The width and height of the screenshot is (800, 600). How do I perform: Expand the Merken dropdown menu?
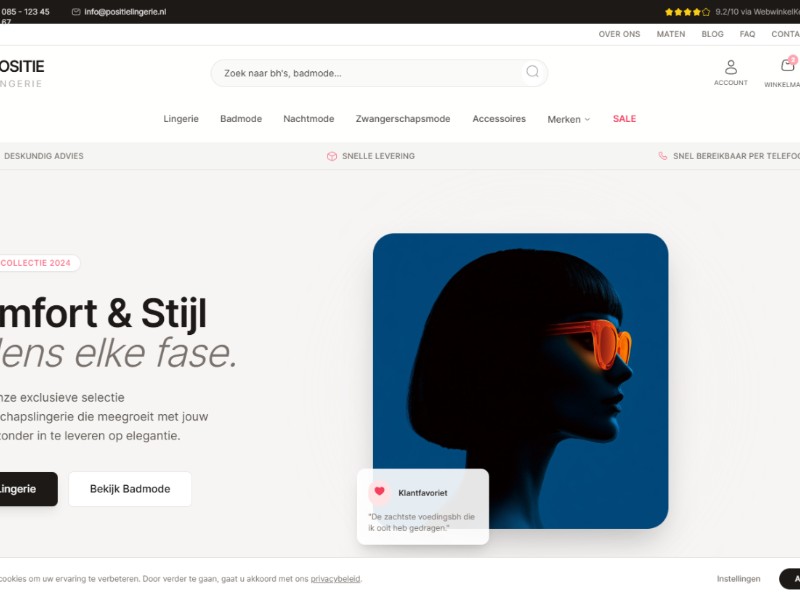[x=568, y=119]
